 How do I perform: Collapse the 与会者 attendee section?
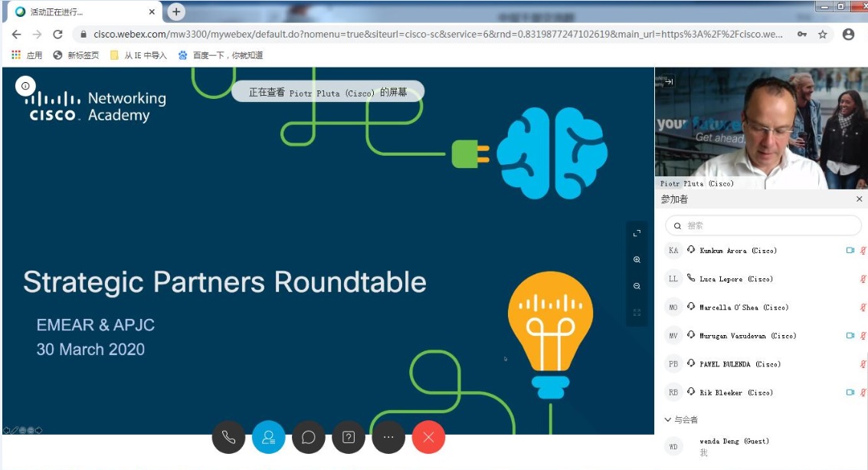point(667,419)
